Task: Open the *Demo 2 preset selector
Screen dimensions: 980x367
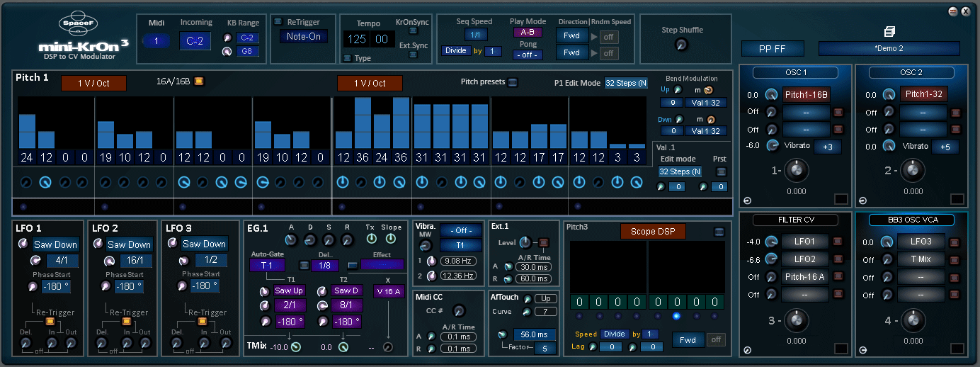Action: click(x=889, y=49)
